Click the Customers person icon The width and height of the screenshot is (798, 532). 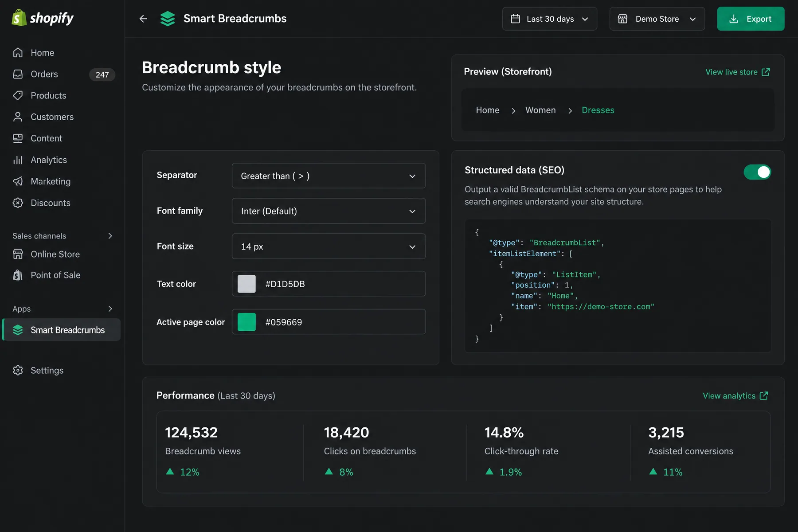pos(18,117)
